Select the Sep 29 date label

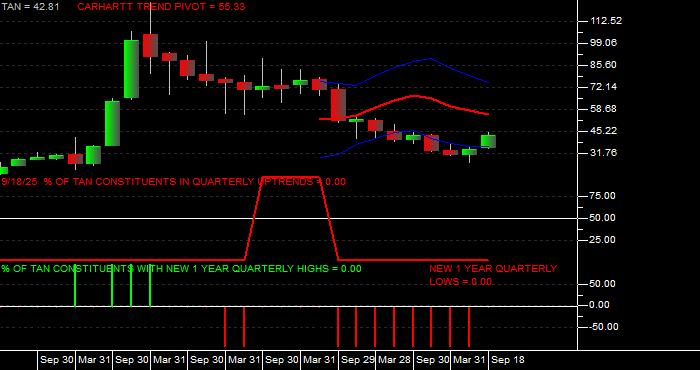click(x=358, y=360)
